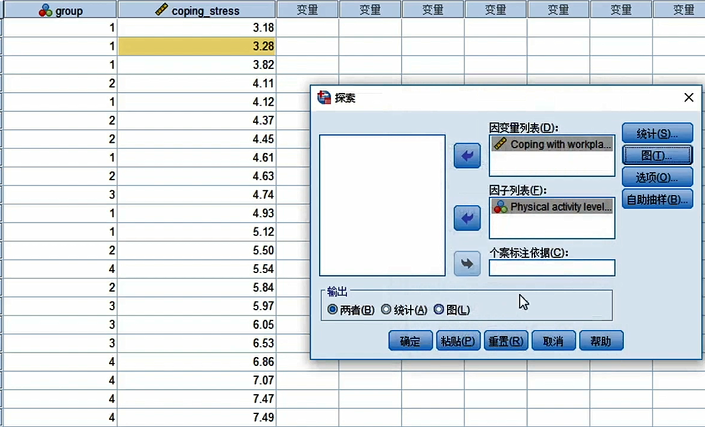Open the 自助抽样(B)... dialog
Viewport: 705px width, 427px height.
click(657, 200)
